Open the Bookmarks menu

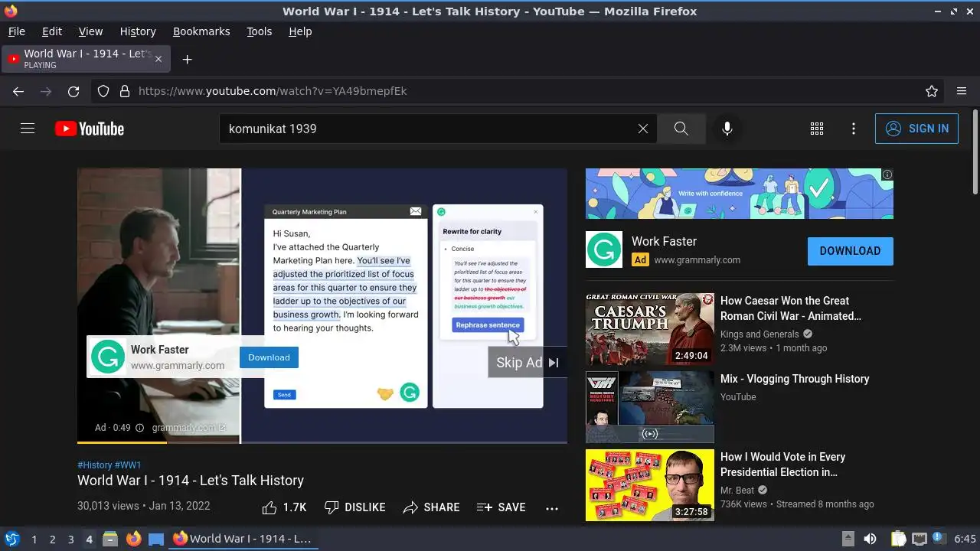click(201, 31)
